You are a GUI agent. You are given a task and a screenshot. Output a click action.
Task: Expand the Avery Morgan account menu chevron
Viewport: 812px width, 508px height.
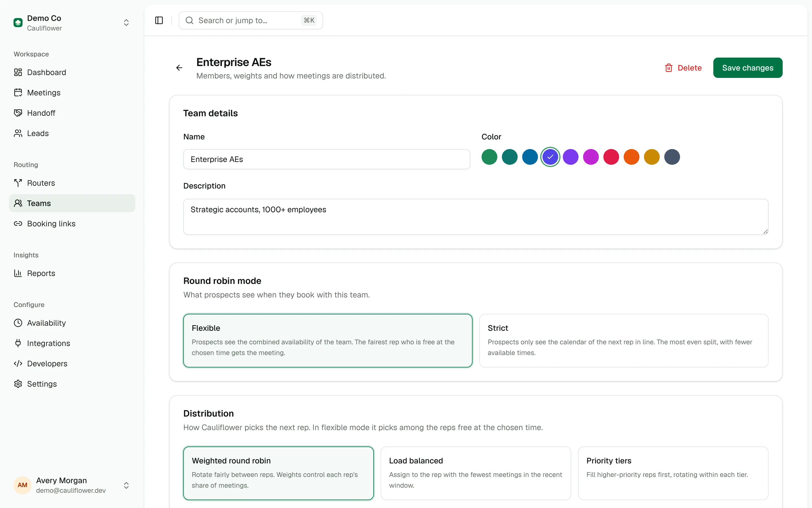(x=126, y=485)
